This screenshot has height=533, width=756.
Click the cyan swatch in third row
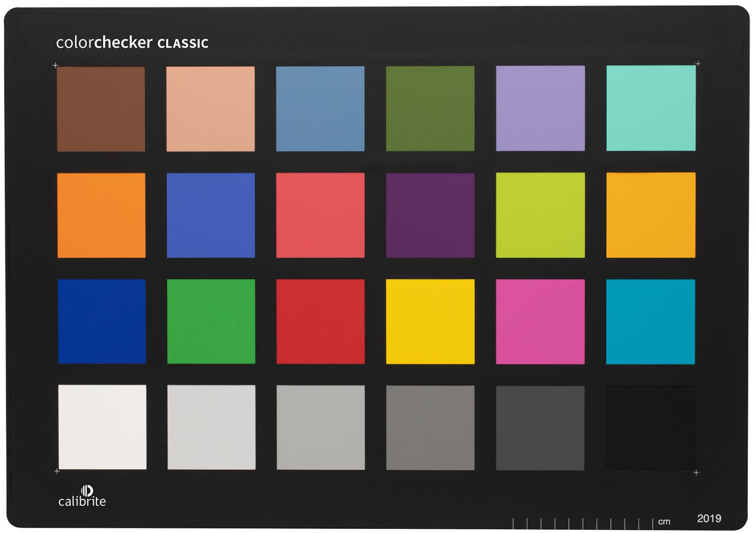[650, 322]
